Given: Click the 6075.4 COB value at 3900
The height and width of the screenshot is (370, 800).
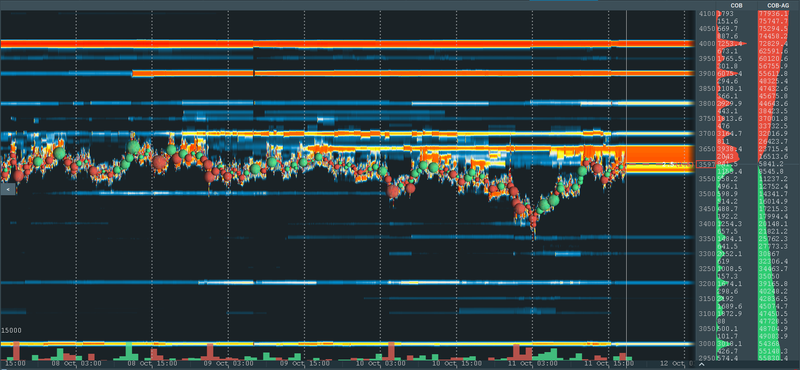Looking at the screenshot, I should click(730, 74).
